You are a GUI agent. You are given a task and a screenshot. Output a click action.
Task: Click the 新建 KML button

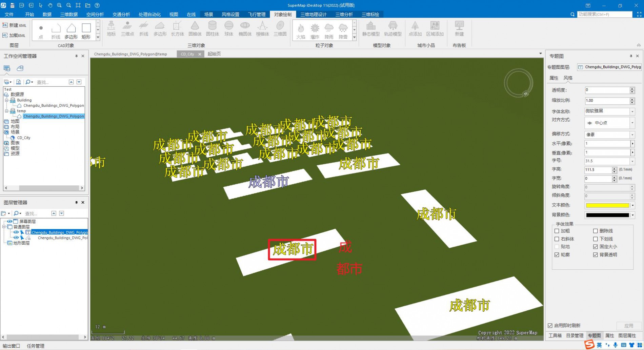click(15, 25)
